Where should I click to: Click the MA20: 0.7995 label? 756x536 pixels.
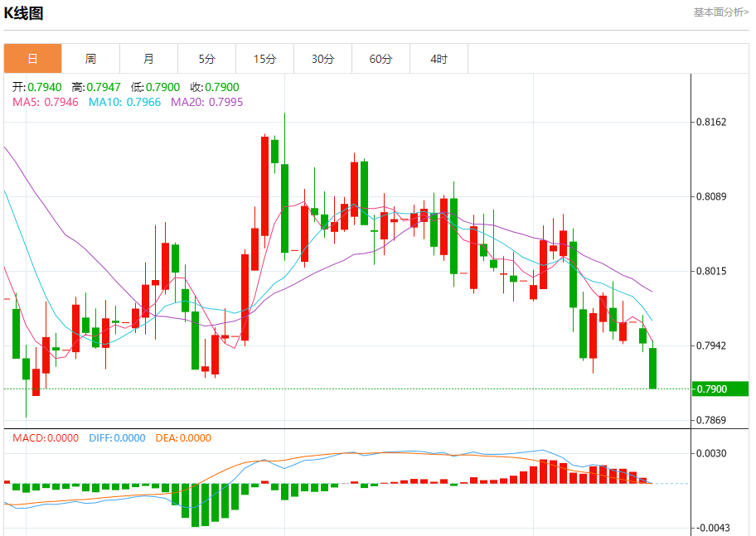(207, 102)
